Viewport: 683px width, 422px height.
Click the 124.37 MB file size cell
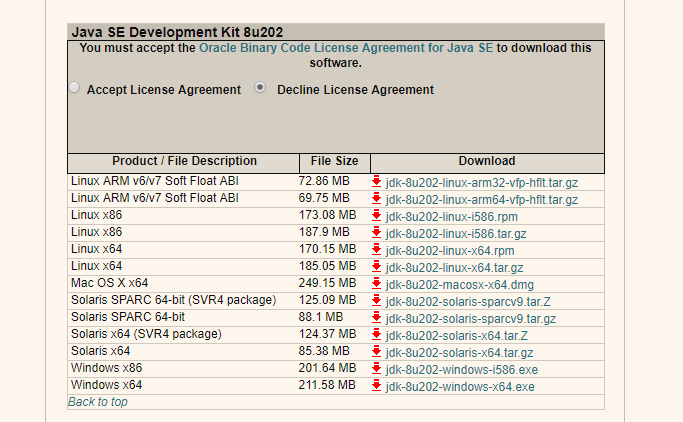[x=328, y=334]
